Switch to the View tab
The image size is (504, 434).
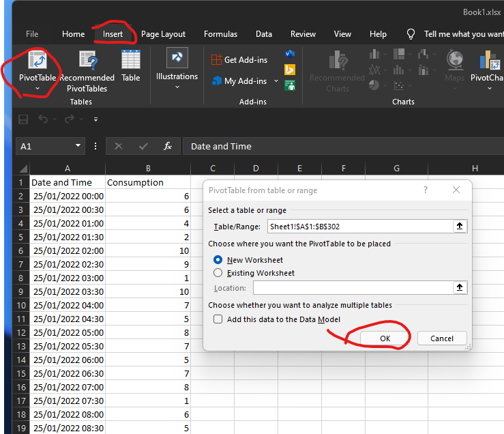[342, 34]
